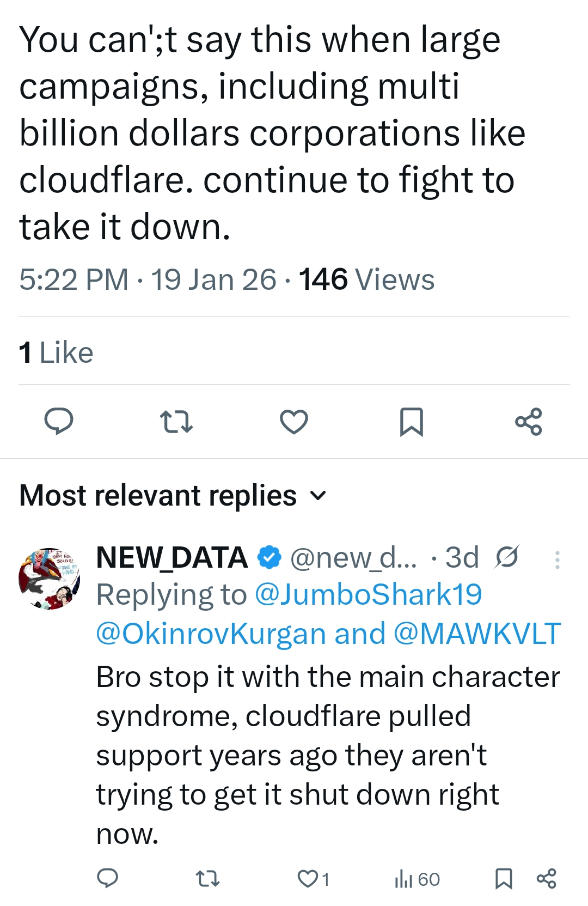Reply to the main tweet

[59, 421]
